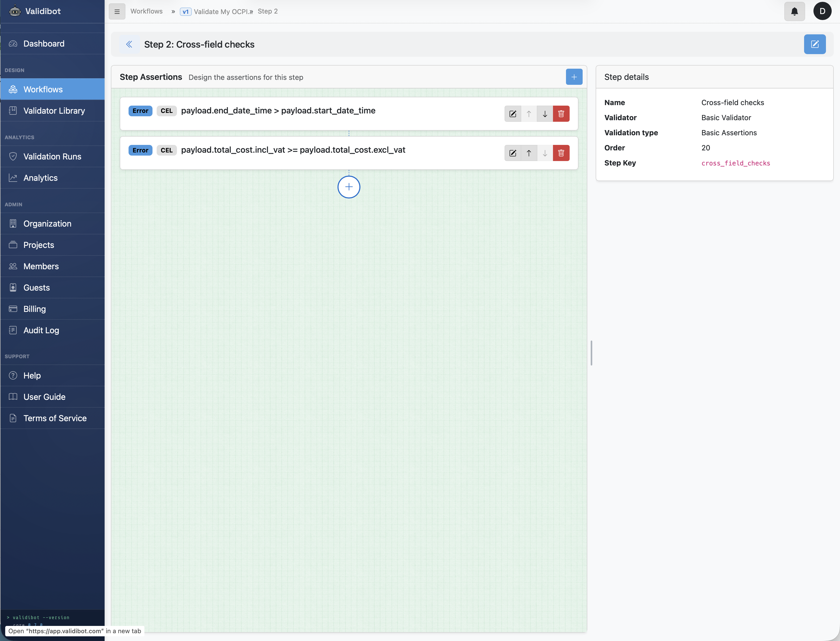Open the Members page
840x641 pixels.
pos(52,266)
